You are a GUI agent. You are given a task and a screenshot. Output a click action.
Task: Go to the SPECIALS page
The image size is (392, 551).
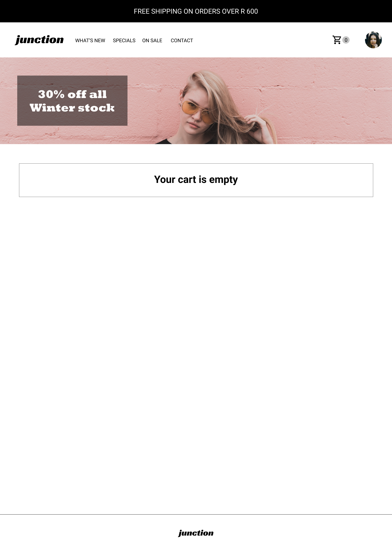124,41
